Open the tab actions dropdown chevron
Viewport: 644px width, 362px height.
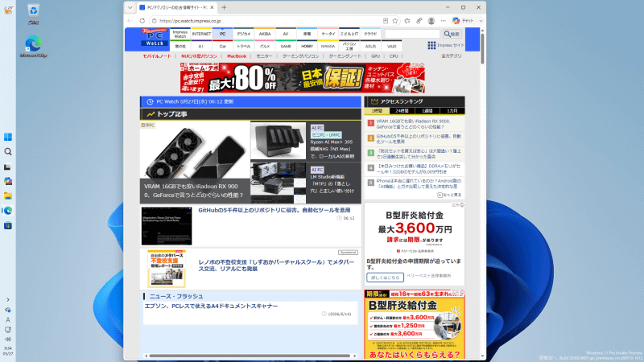coord(130,7)
